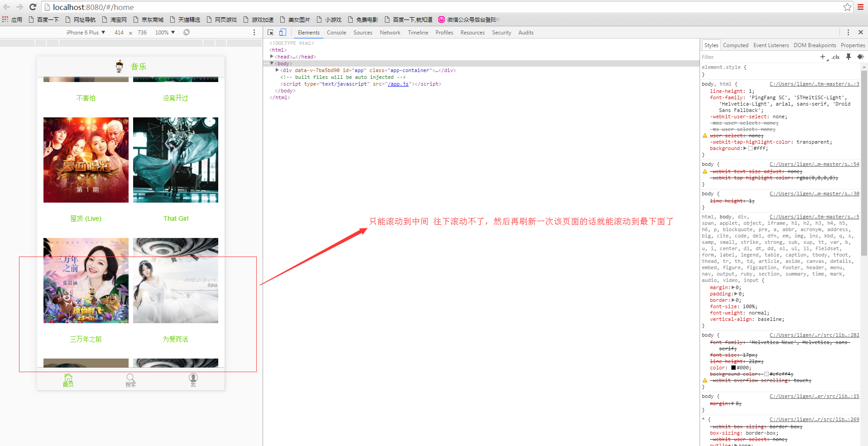Viewport: 868px width, 446px height.
Task: Click the animations diamond icon in Styles
Action: click(860, 57)
